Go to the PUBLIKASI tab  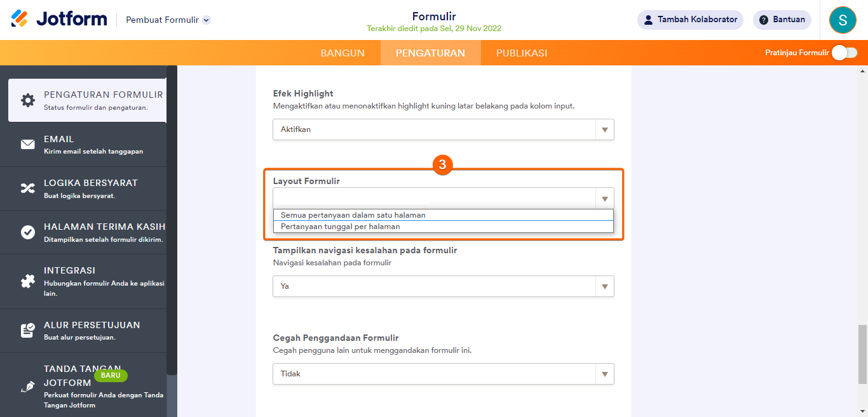tap(522, 53)
